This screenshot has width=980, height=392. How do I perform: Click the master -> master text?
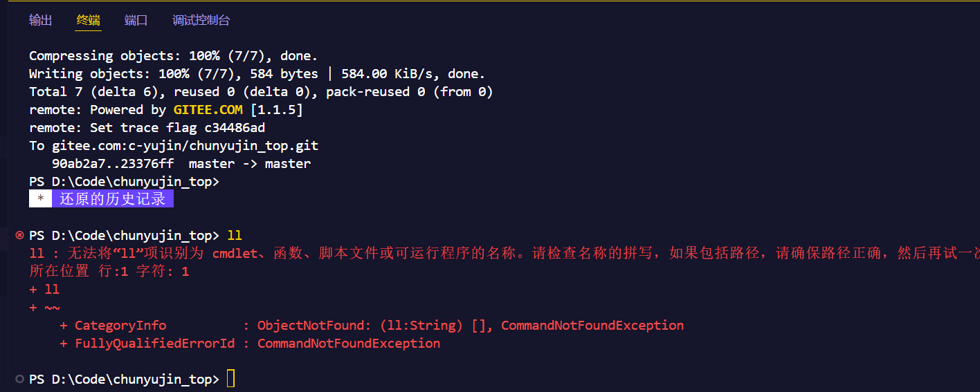250,164
